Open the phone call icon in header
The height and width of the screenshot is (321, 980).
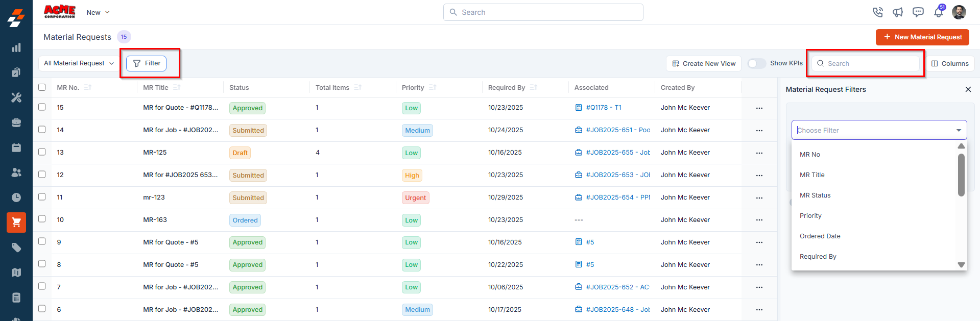pyautogui.click(x=877, y=12)
